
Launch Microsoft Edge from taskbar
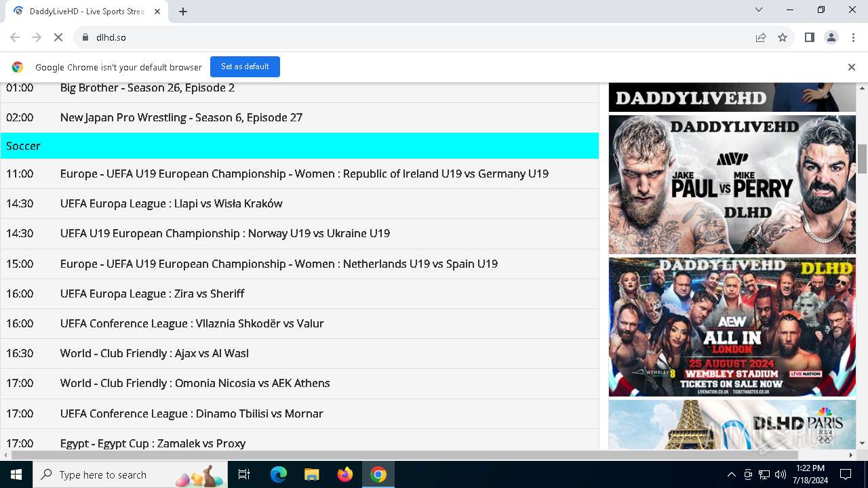pyautogui.click(x=279, y=474)
